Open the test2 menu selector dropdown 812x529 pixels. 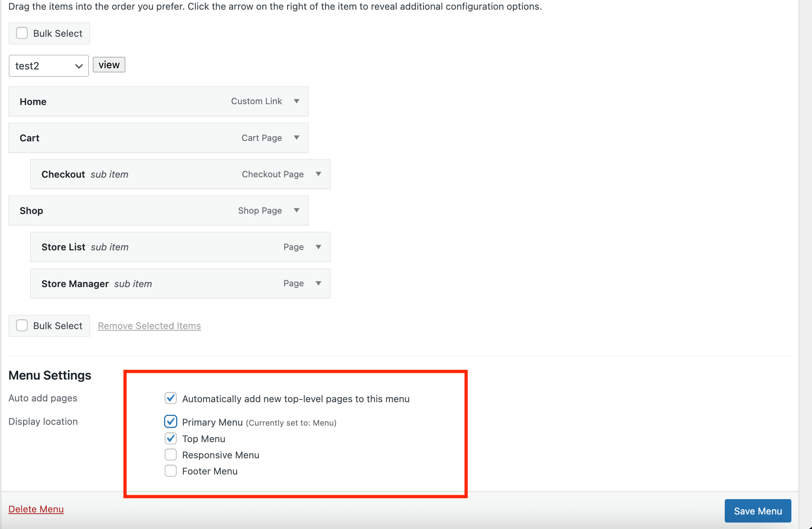[x=48, y=65]
